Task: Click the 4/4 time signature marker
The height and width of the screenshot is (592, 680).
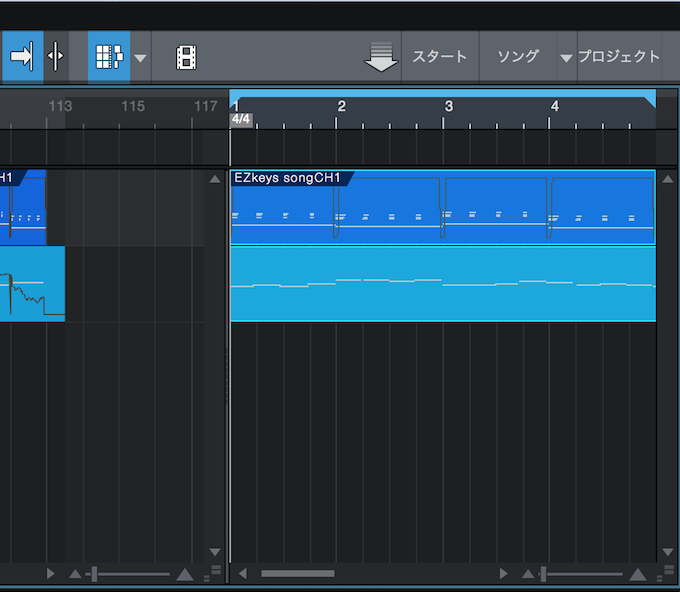Action: [x=241, y=119]
